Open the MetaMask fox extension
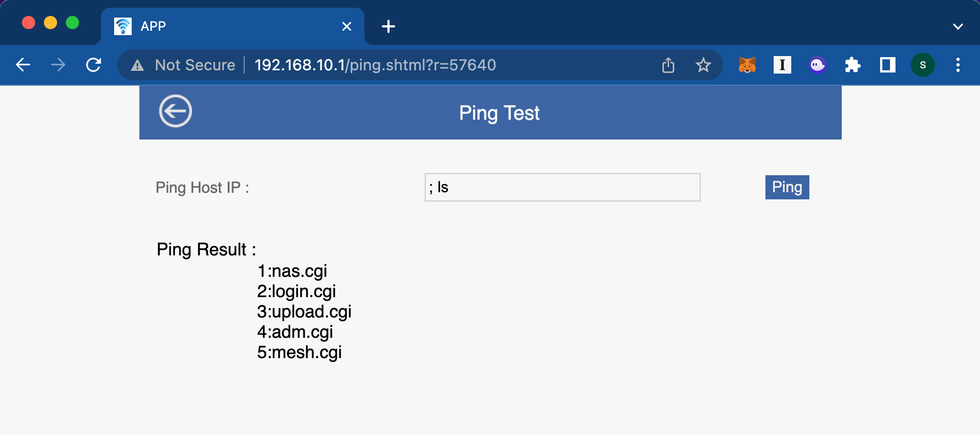The width and height of the screenshot is (980, 435). click(x=747, y=65)
